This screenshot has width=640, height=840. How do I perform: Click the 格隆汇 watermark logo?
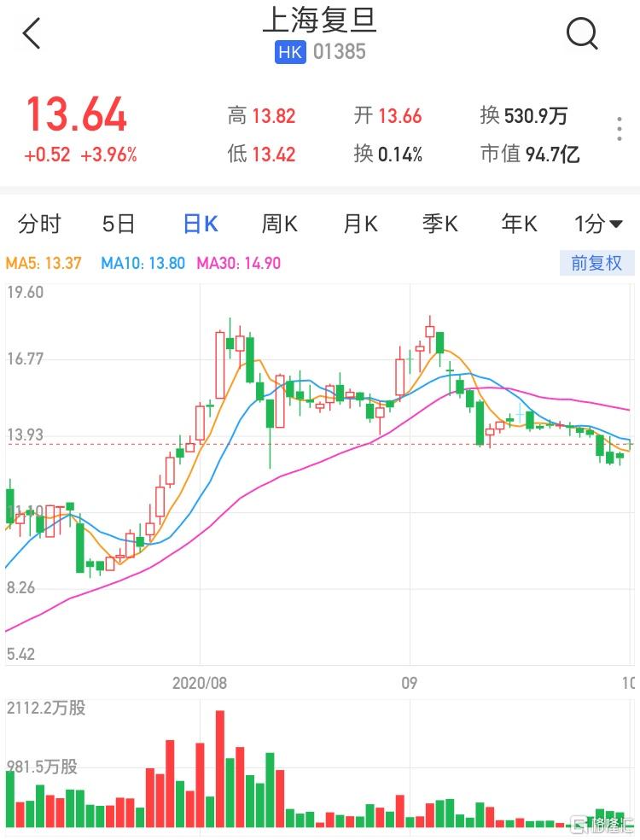pos(602,824)
